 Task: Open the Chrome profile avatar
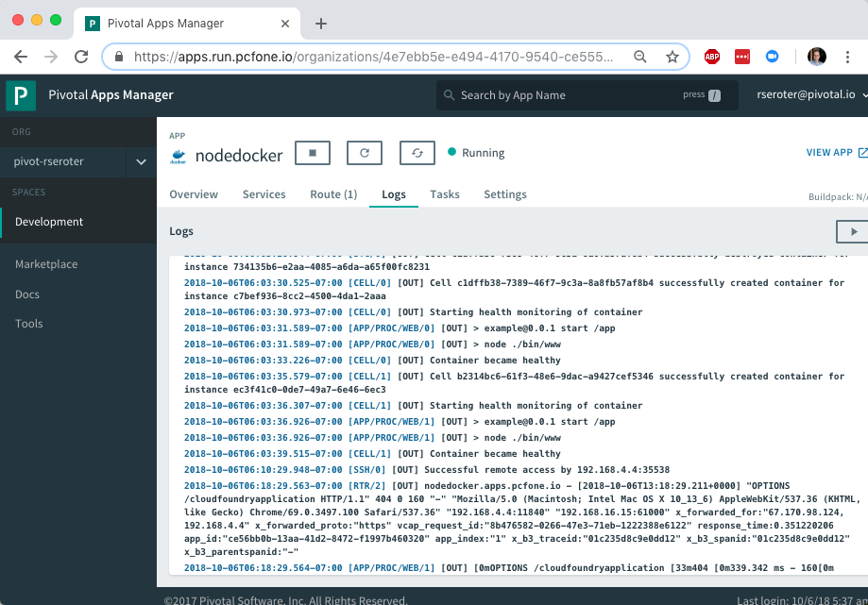pyautogui.click(x=816, y=57)
